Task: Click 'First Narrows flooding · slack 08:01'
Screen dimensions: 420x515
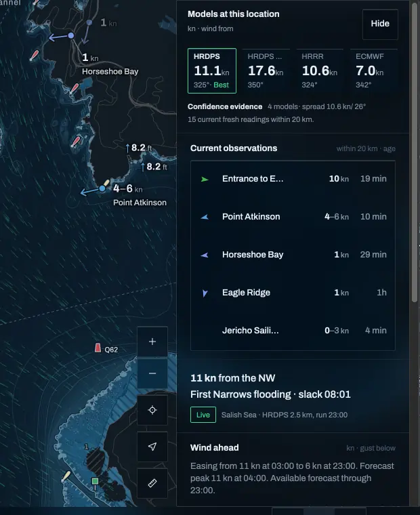Action: 270,394
